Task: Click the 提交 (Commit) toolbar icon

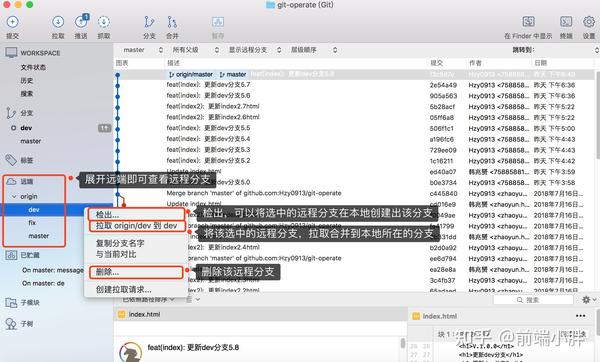Action: [12, 22]
